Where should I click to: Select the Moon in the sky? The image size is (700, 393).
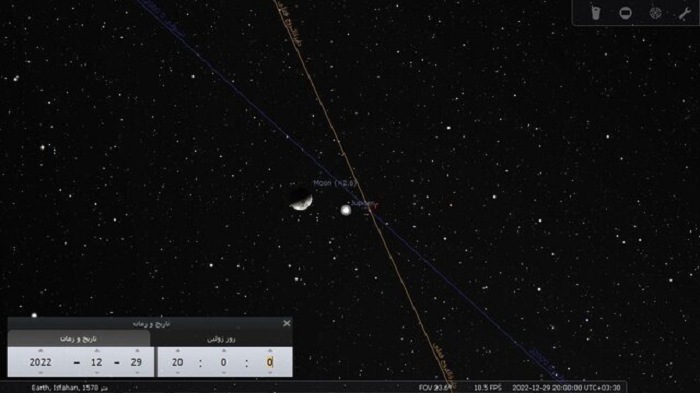pos(301,200)
